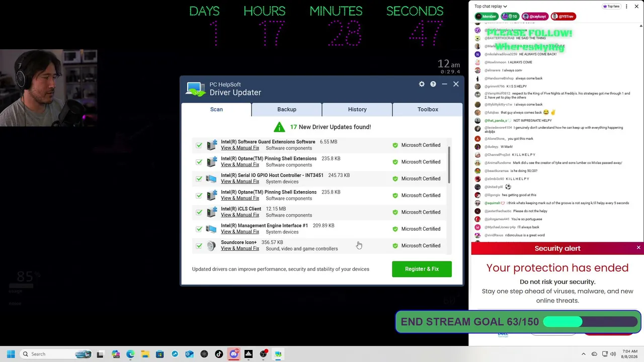Open the taskbar clock and date
644x362 pixels.
(630, 354)
